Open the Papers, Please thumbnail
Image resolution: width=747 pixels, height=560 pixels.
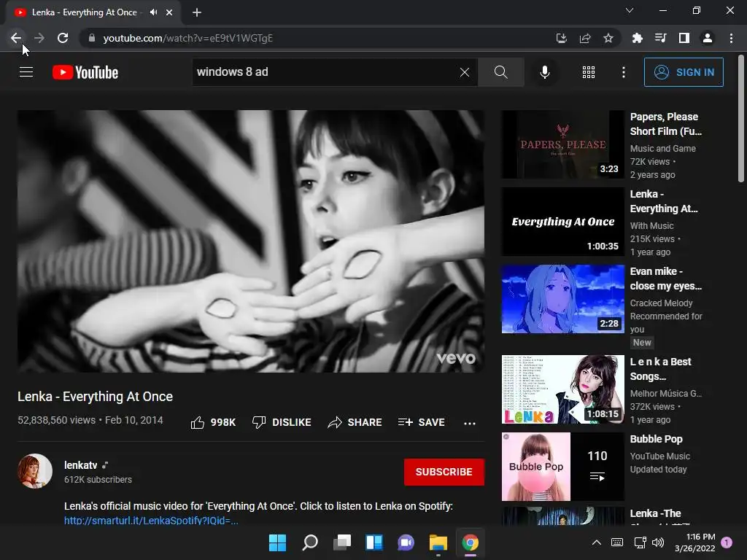[x=562, y=145]
